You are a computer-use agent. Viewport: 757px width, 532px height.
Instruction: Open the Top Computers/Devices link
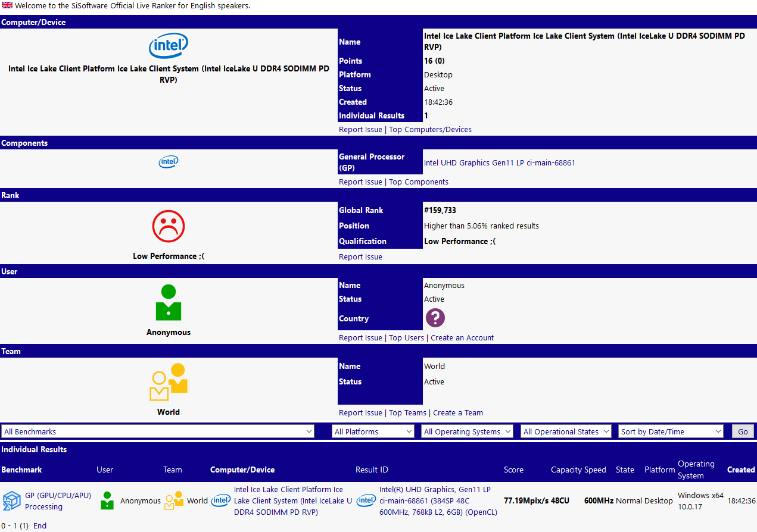pos(430,130)
